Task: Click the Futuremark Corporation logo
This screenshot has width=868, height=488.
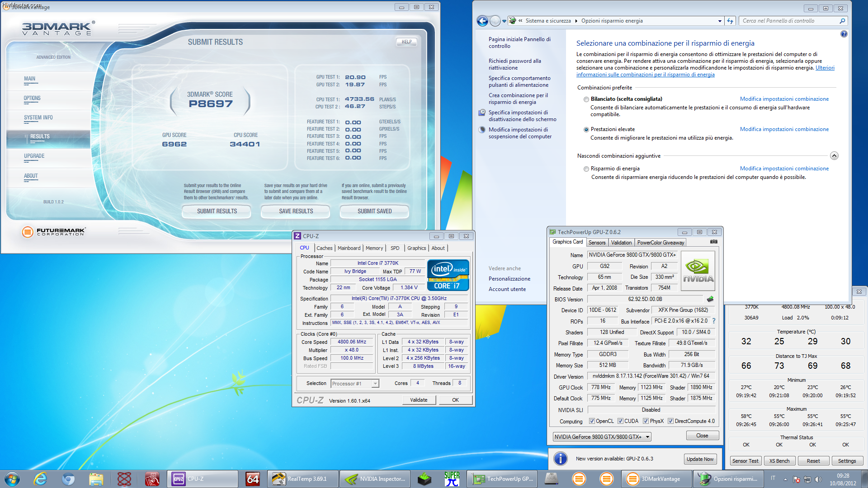Action: pyautogui.click(x=53, y=232)
